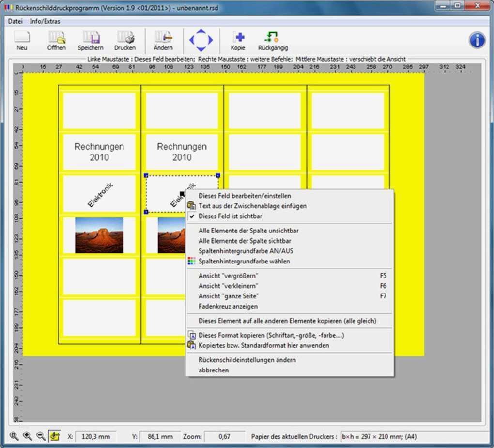Click the blue info icon in toolbar
Viewport: 494px width, 448px height.
click(x=477, y=41)
